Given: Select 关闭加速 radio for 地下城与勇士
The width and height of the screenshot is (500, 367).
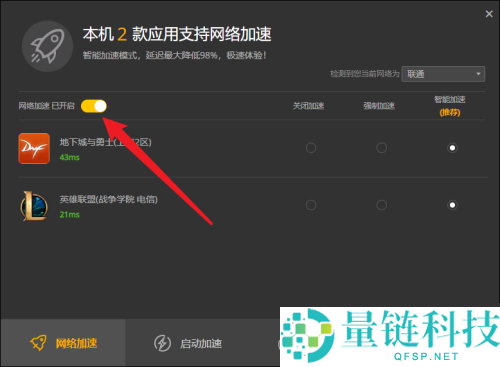Looking at the screenshot, I should click(x=311, y=148).
